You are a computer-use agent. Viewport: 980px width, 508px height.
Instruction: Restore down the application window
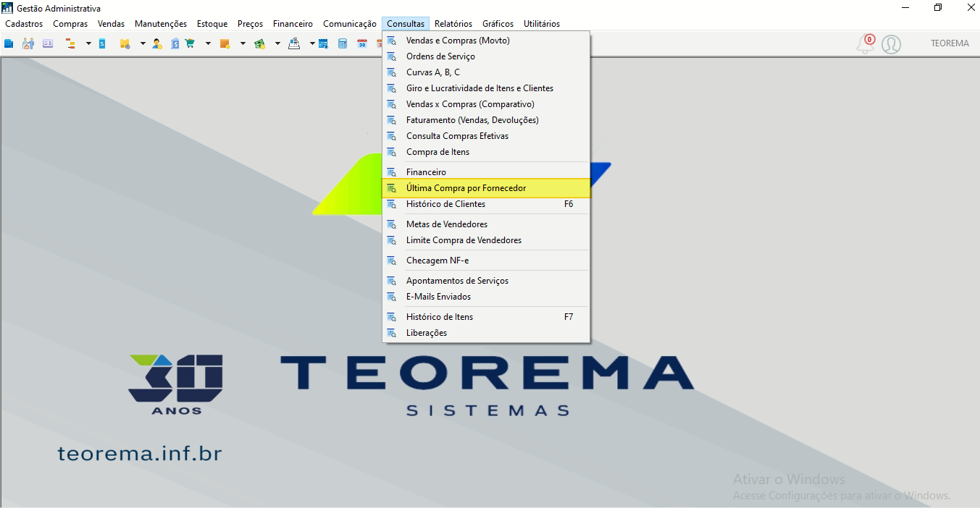(x=938, y=7)
